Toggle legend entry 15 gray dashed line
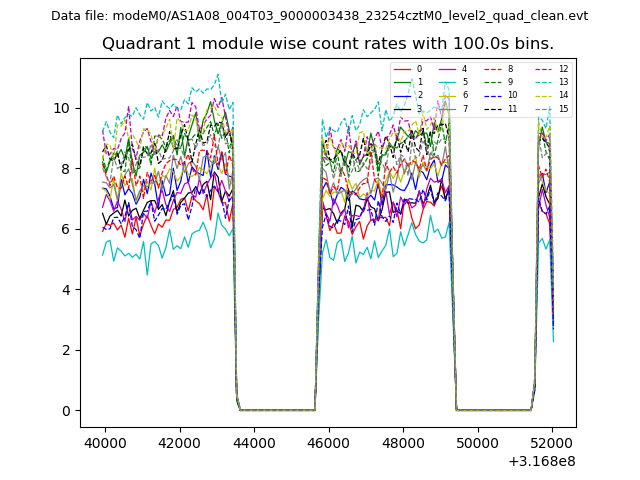This screenshot has width=640, height=480. (x=542, y=108)
